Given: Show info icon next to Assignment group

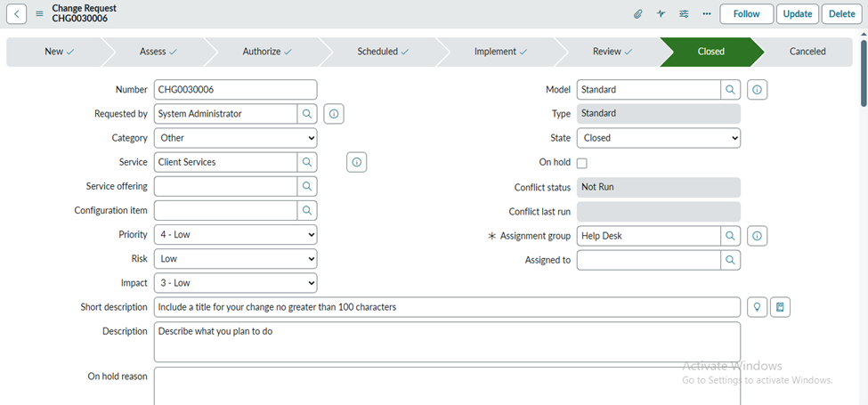Looking at the screenshot, I should [x=757, y=236].
